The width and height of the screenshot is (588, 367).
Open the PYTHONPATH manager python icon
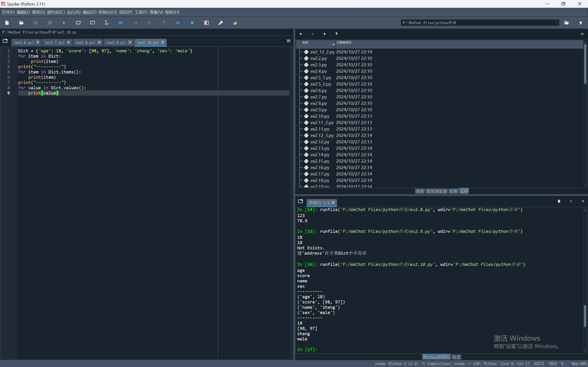click(x=235, y=23)
